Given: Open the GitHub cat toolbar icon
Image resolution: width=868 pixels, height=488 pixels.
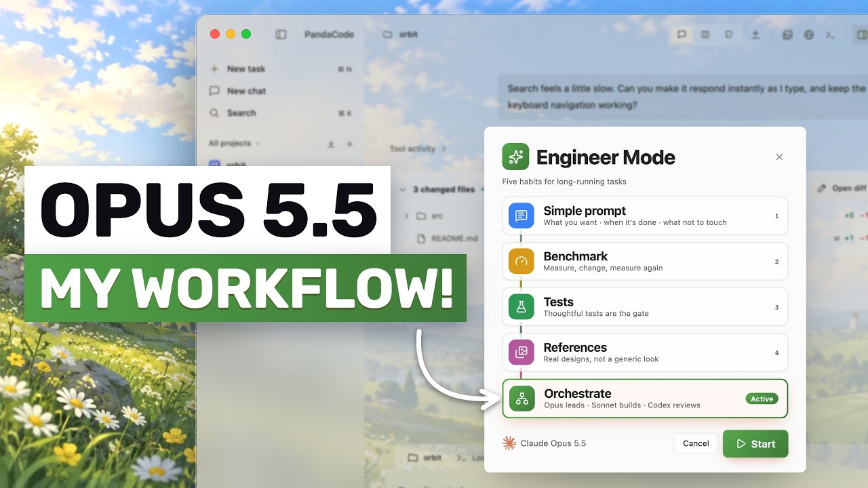Looking at the screenshot, I should [729, 35].
